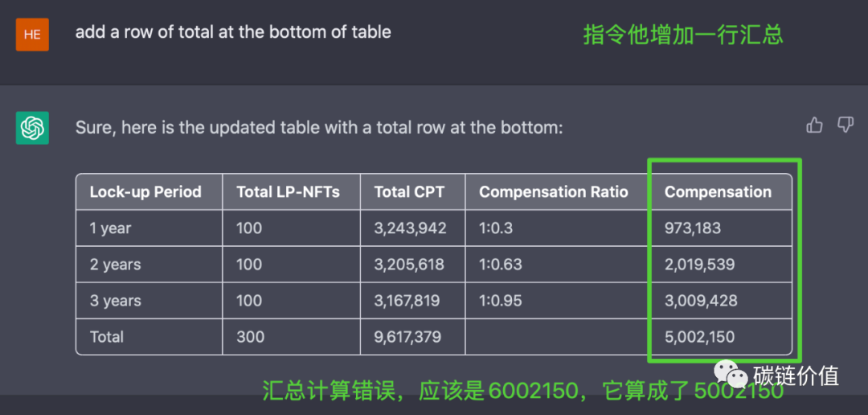Click the 5,002,150 total compensation cell
The height and width of the screenshot is (415, 868).
700,336
